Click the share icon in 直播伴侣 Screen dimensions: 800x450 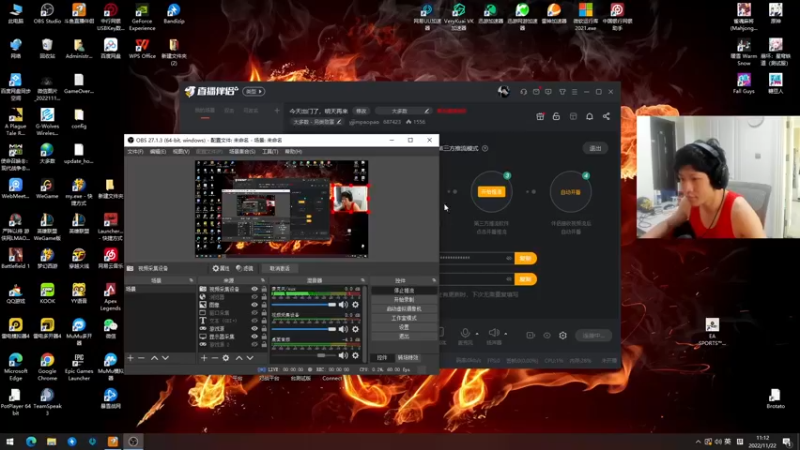pyautogui.click(x=606, y=116)
